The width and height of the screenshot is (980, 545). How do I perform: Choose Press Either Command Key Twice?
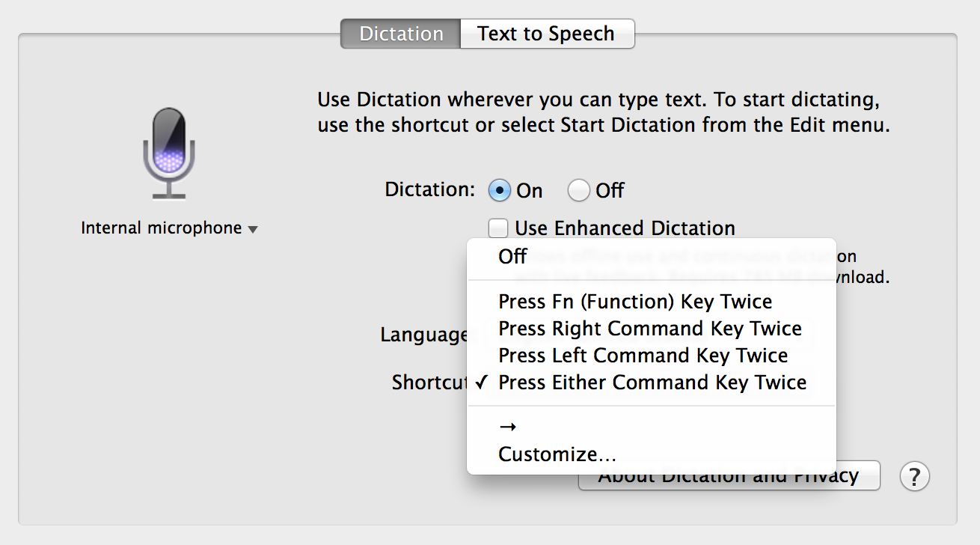[651, 383]
